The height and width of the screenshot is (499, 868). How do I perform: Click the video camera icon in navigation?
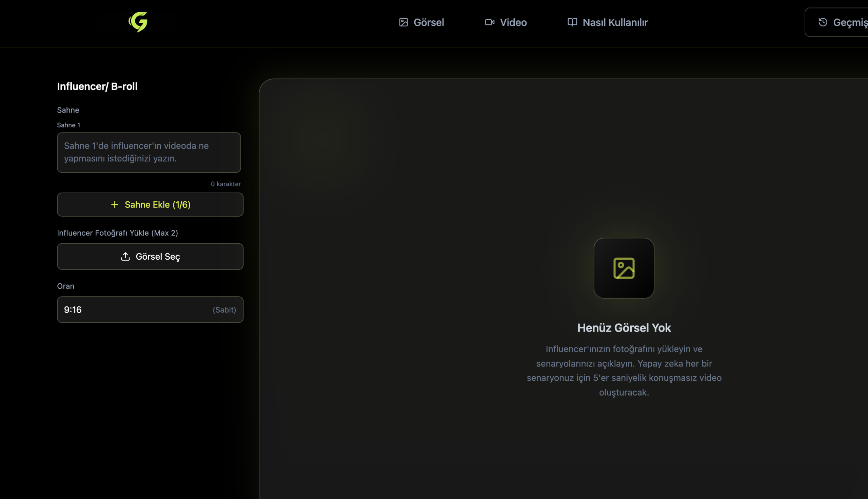coord(489,22)
